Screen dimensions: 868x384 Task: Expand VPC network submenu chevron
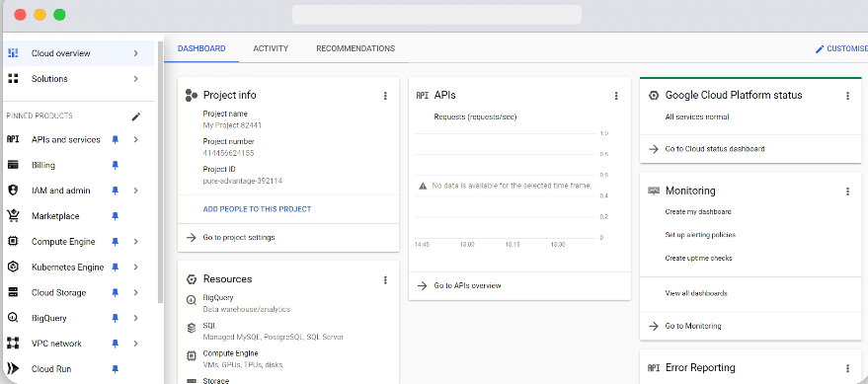point(135,344)
